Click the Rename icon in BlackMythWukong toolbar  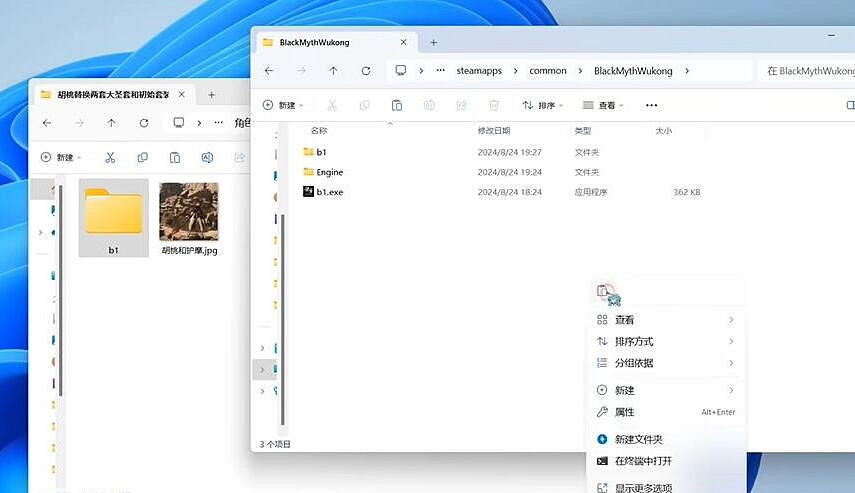(429, 105)
